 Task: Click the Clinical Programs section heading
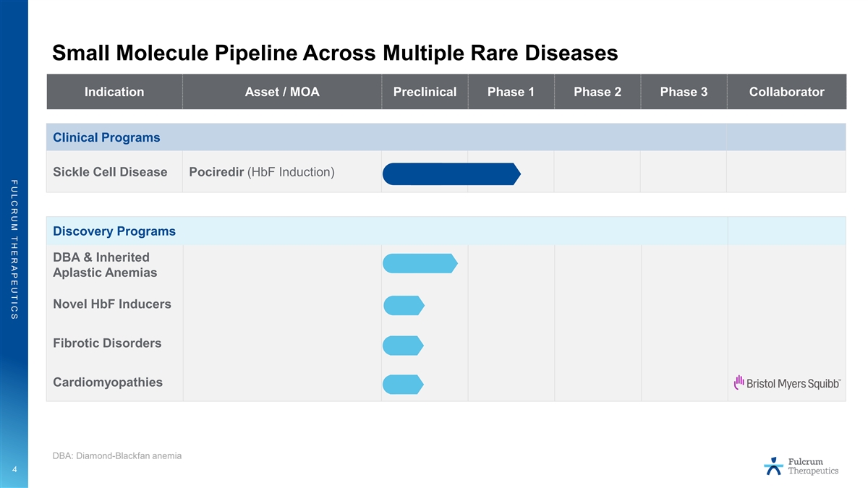click(x=106, y=137)
